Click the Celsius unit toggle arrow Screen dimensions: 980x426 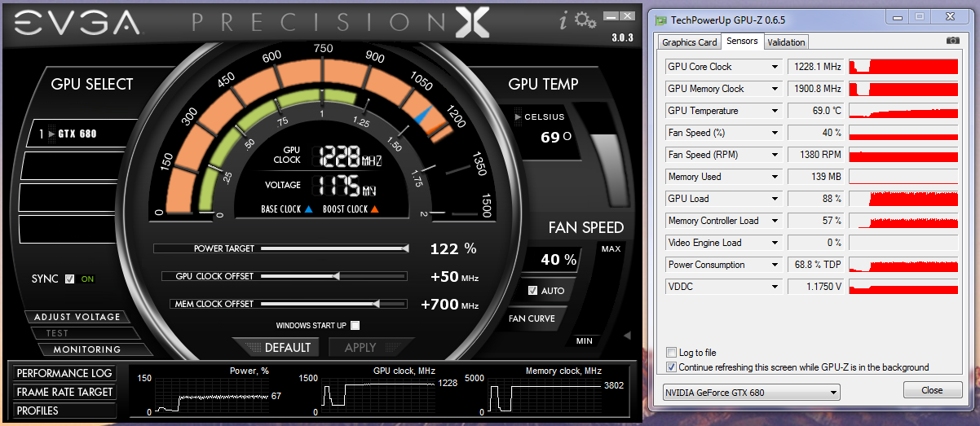tap(518, 117)
